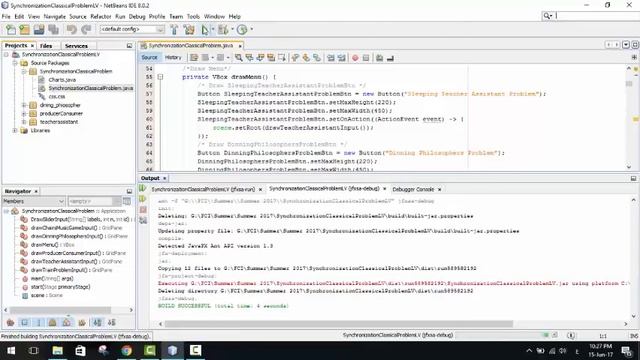Click the Find Selection magnifier in editor toolbar
The height and width of the screenshot is (360, 640).
[238, 58]
